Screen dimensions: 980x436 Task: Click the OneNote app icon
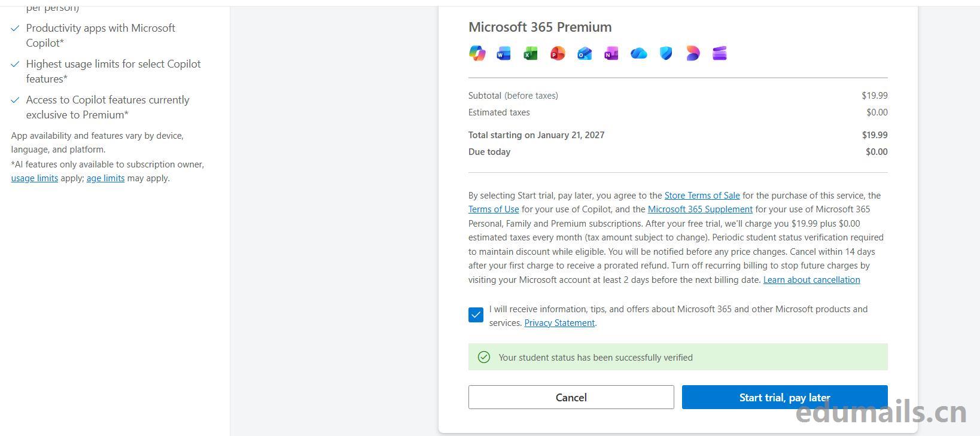click(611, 54)
